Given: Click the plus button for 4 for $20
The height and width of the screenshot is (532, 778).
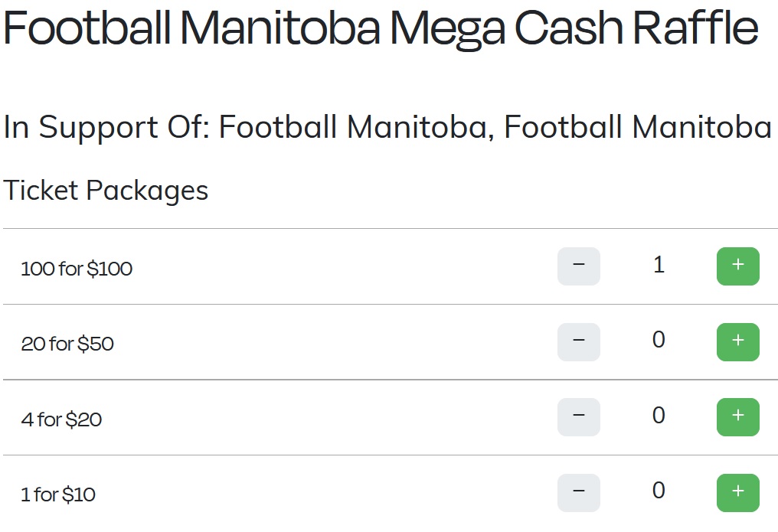Looking at the screenshot, I should pos(738,417).
